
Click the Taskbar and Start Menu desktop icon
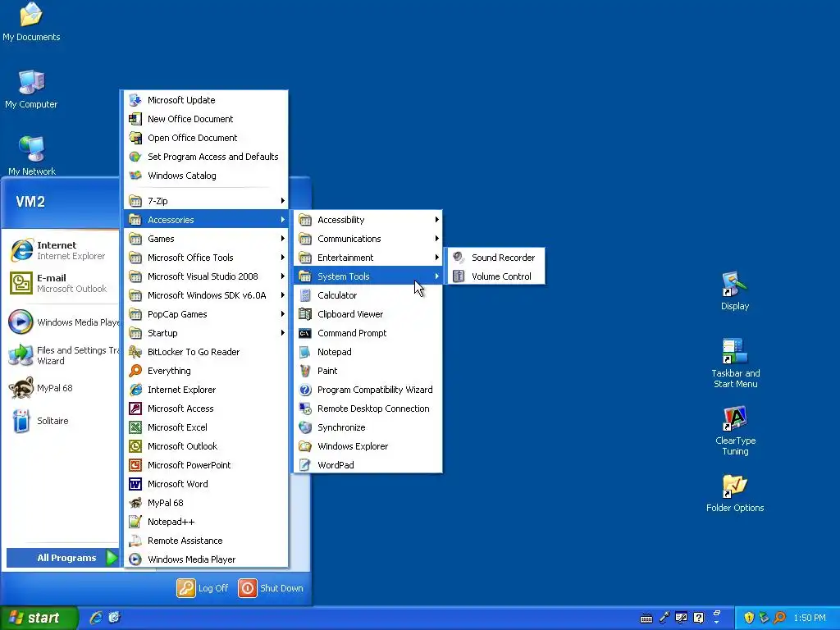tap(734, 351)
